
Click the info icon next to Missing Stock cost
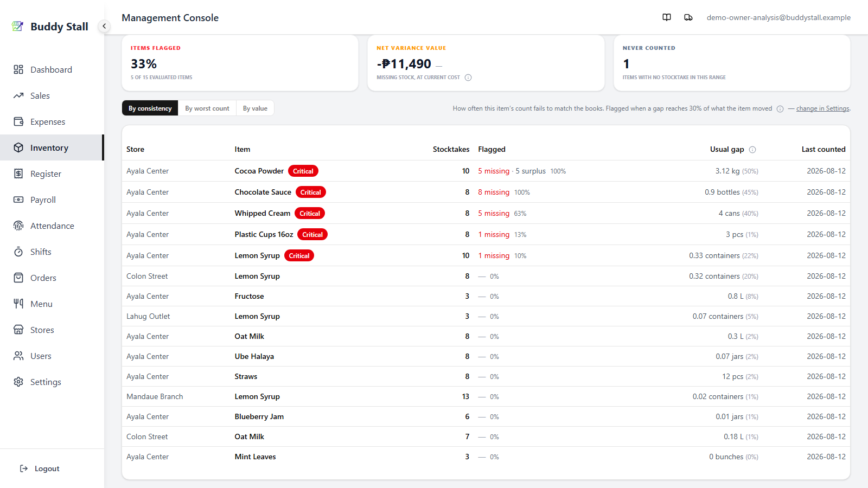pos(468,78)
